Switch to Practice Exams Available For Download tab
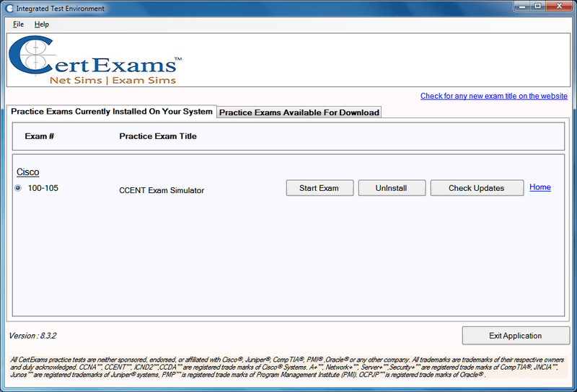Image resolution: width=577 pixels, height=392 pixels. coord(299,112)
